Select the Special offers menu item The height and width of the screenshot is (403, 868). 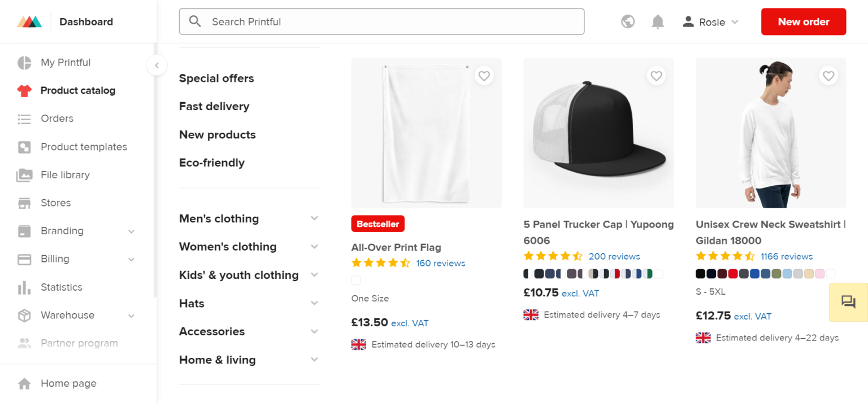216,78
